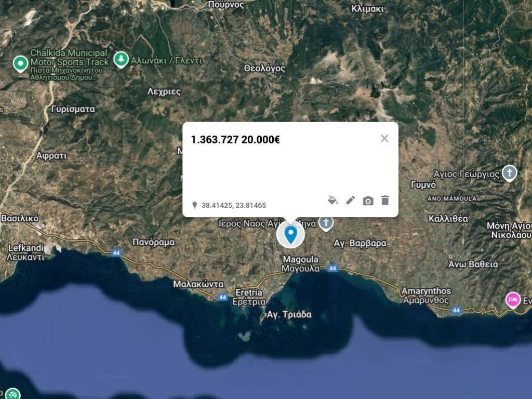Delete the marker with the trash icon
Viewport: 532px width, 399px height.
384,199
